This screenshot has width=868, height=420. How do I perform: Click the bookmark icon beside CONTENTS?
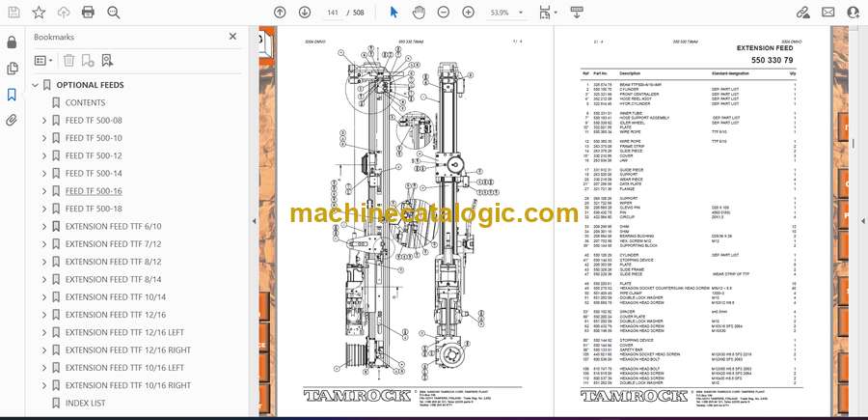pyautogui.click(x=56, y=102)
